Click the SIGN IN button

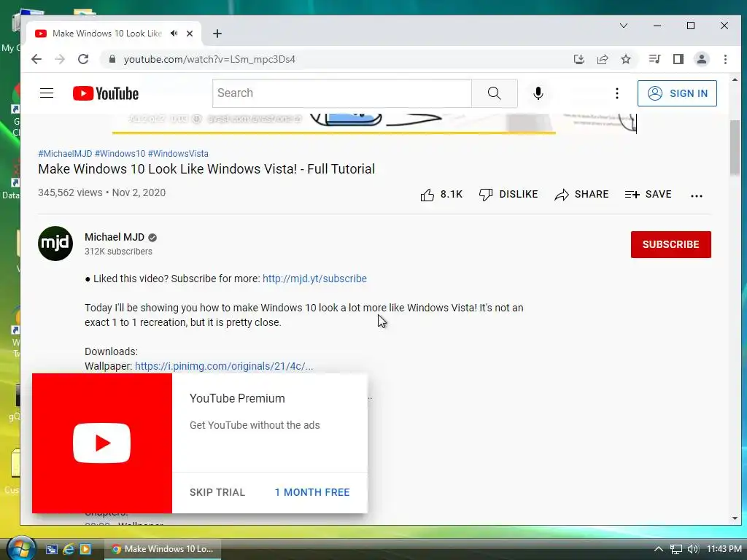click(x=677, y=93)
